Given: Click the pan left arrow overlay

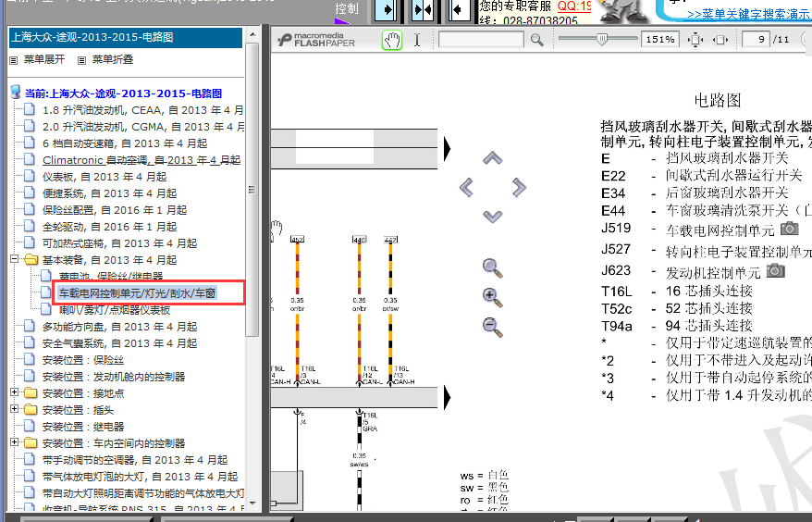Looking at the screenshot, I should (467, 187).
